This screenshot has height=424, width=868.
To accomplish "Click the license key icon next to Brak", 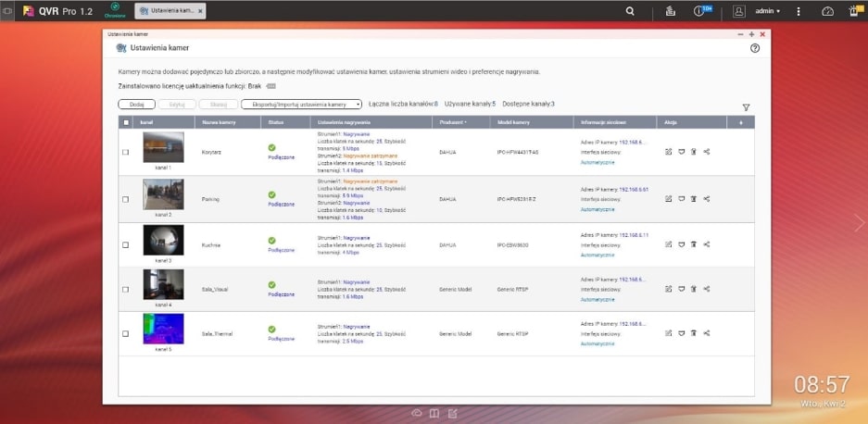I will point(270,86).
